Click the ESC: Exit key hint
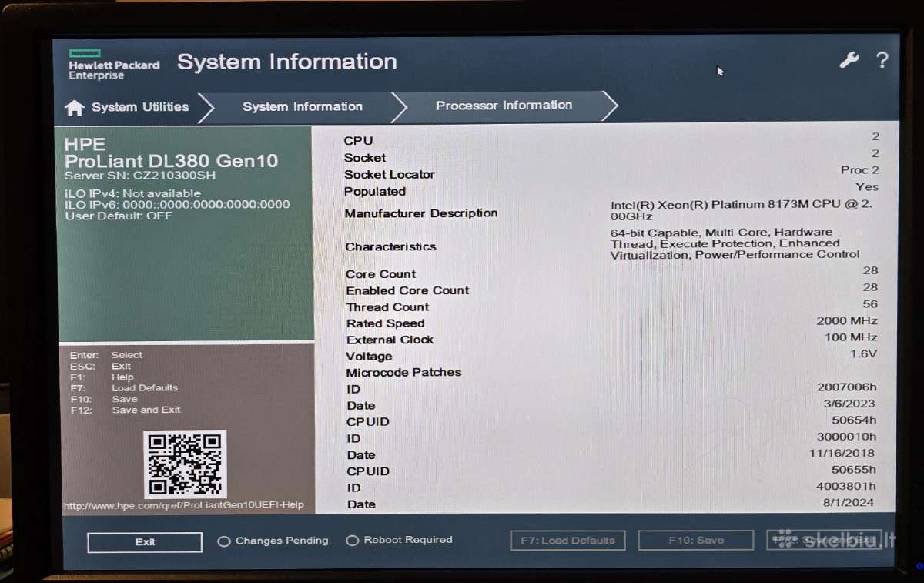 tap(101, 367)
